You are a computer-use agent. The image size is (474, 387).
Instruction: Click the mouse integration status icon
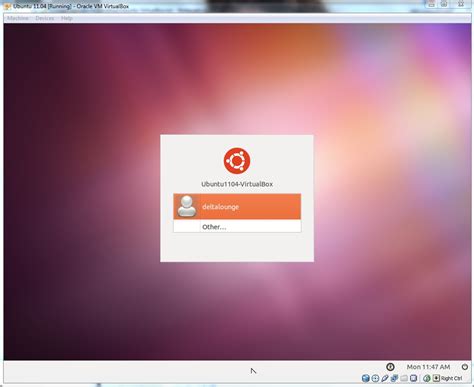427,378
